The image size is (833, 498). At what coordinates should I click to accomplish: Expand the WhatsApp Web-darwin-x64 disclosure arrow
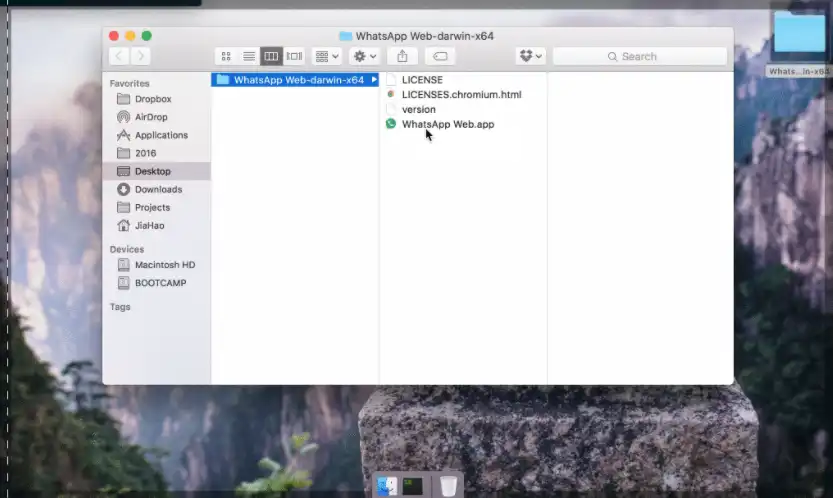pos(374,80)
